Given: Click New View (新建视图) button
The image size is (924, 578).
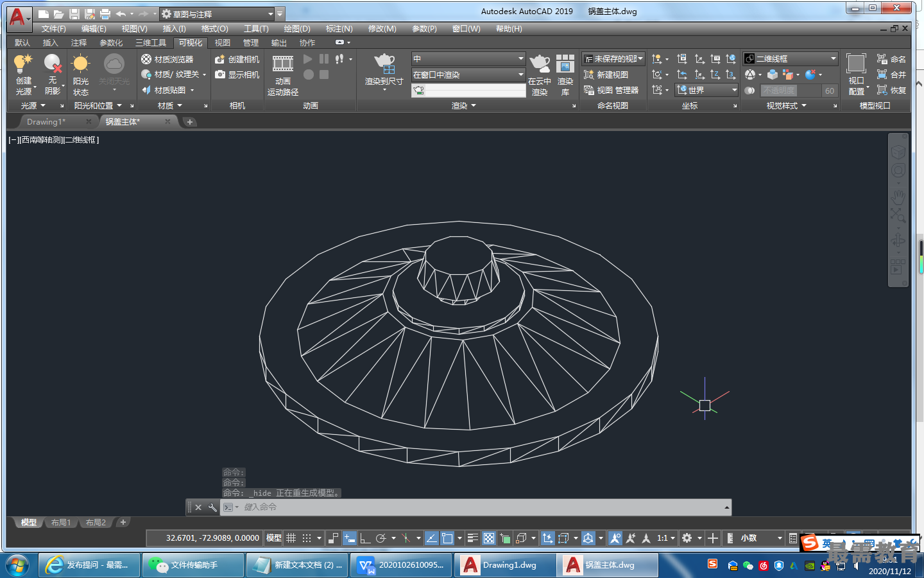Looking at the screenshot, I should (x=606, y=74).
